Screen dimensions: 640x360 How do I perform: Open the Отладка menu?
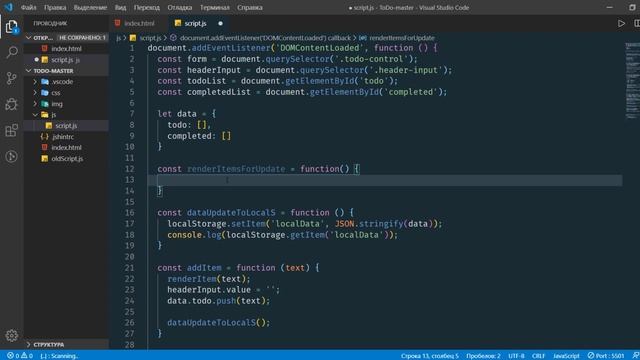pyautogui.click(x=180, y=7)
